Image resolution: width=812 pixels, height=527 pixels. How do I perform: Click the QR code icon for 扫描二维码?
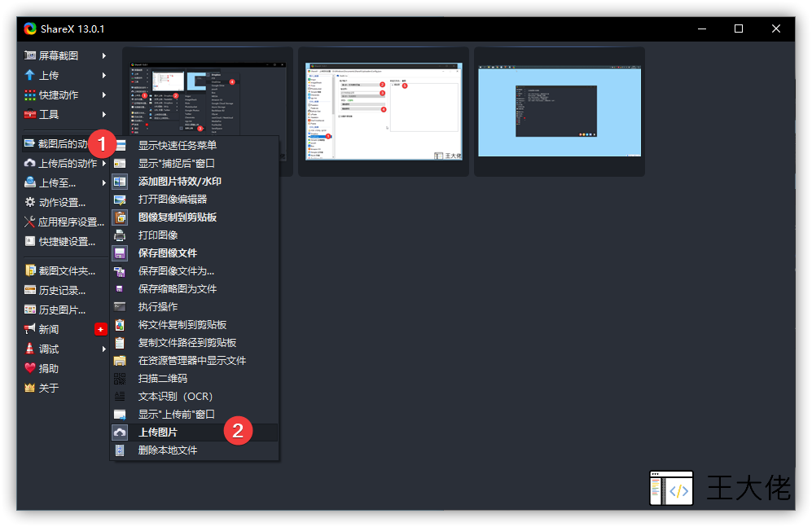[120, 379]
